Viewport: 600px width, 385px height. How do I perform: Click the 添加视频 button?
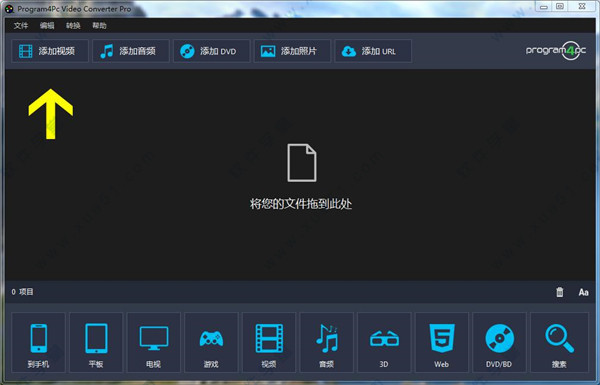point(50,51)
